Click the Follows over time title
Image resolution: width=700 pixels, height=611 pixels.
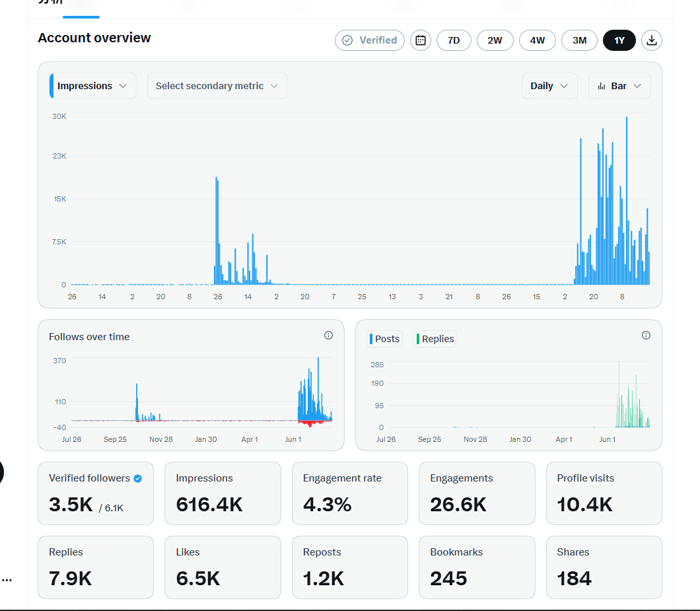click(x=89, y=337)
